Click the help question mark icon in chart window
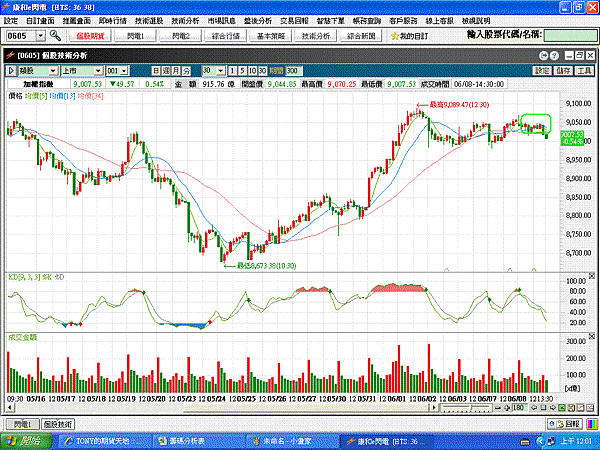This screenshot has width=600, height=450. [x=554, y=56]
